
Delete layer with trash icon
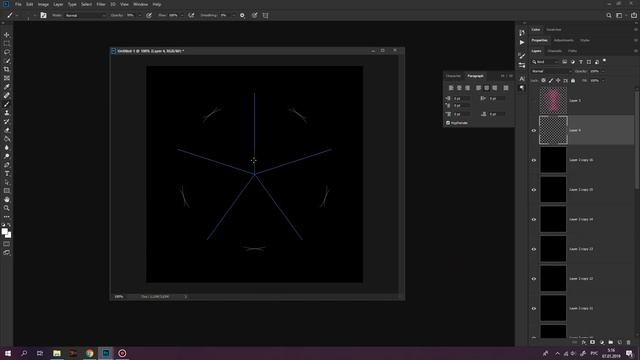pos(629,342)
